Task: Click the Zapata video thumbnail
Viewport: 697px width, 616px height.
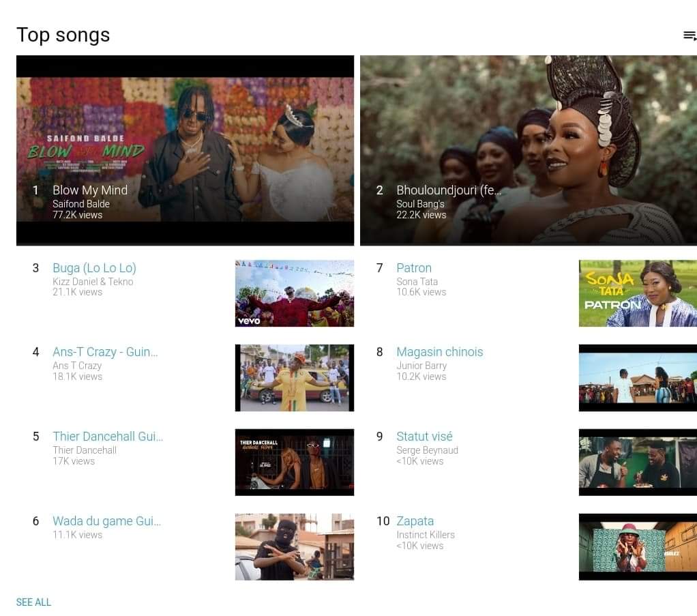Action: point(638,547)
